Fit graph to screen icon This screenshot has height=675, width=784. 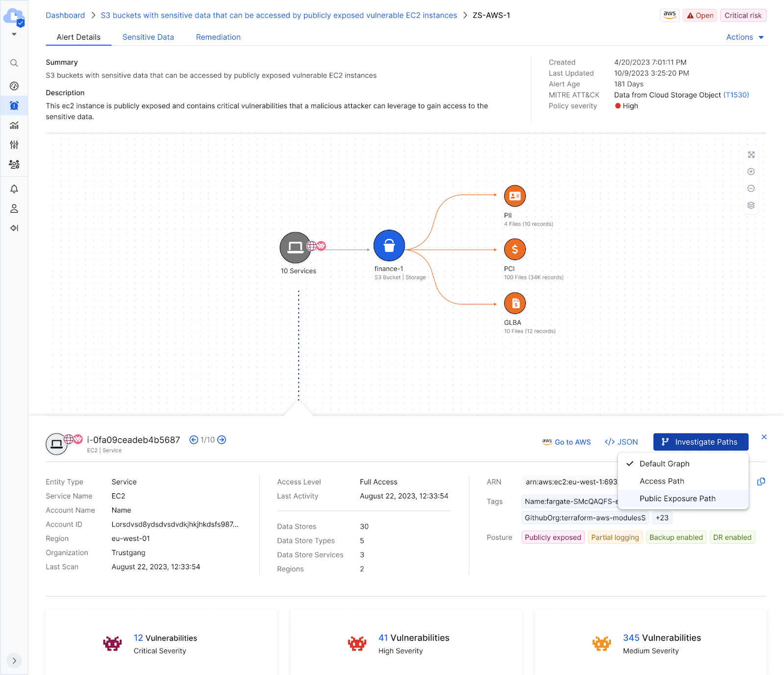point(751,155)
